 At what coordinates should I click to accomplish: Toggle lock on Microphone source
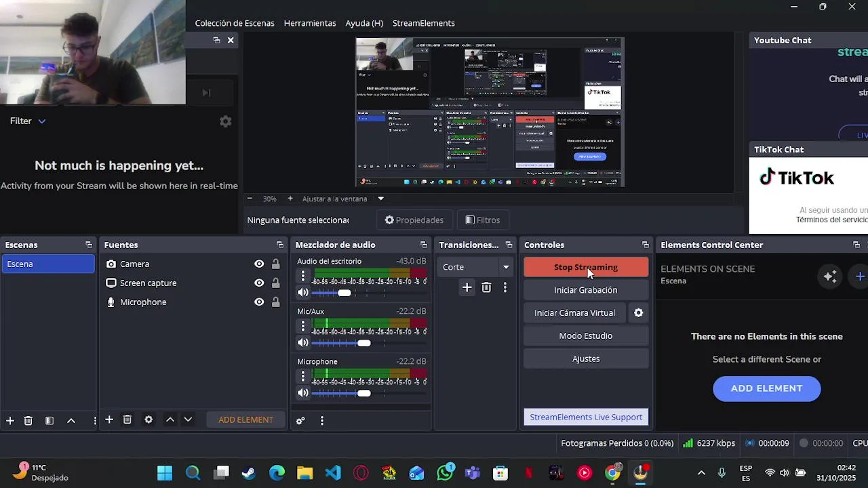[275, 302]
